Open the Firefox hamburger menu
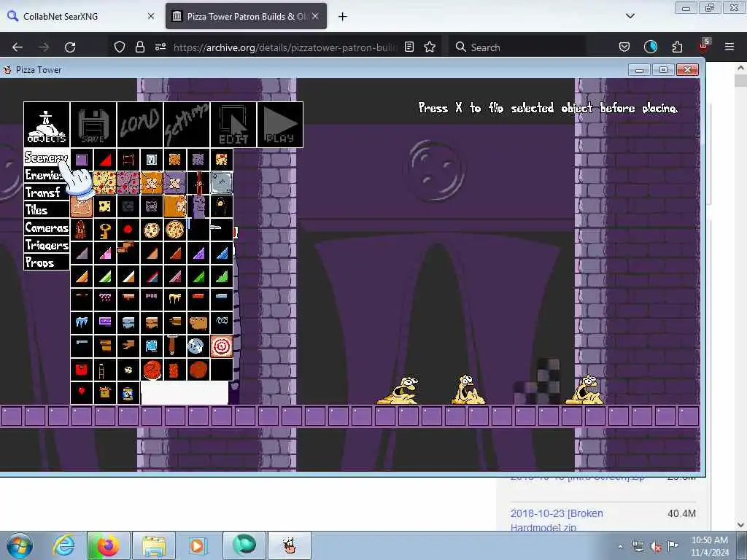Screen dimensions: 747x560 coord(729,47)
